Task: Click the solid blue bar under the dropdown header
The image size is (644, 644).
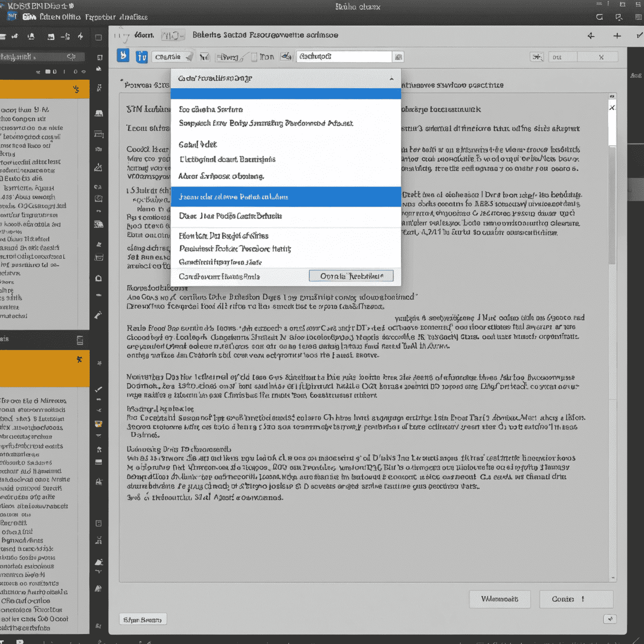Action: 286,93
